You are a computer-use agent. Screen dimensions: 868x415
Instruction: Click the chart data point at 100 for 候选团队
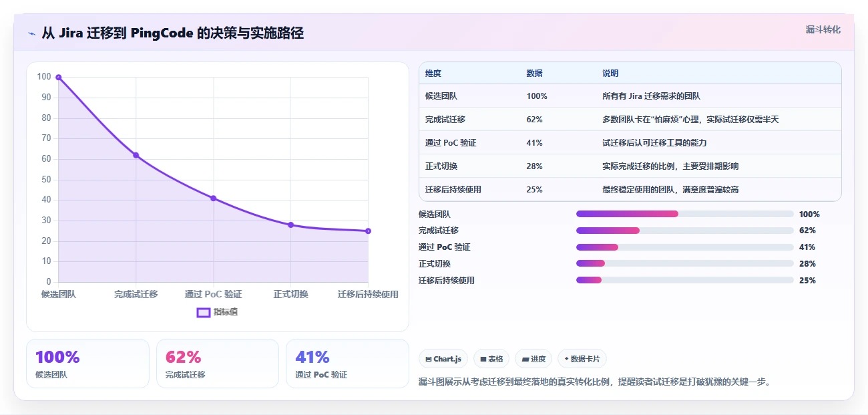coord(59,78)
